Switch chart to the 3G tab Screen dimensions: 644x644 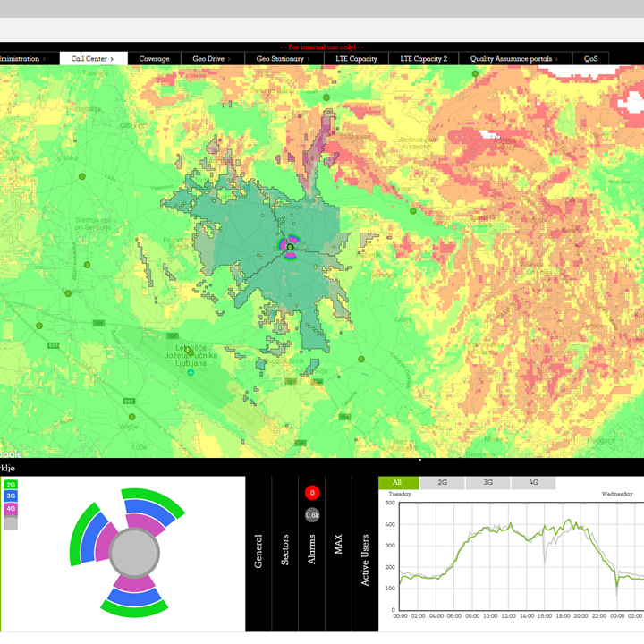click(x=488, y=483)
